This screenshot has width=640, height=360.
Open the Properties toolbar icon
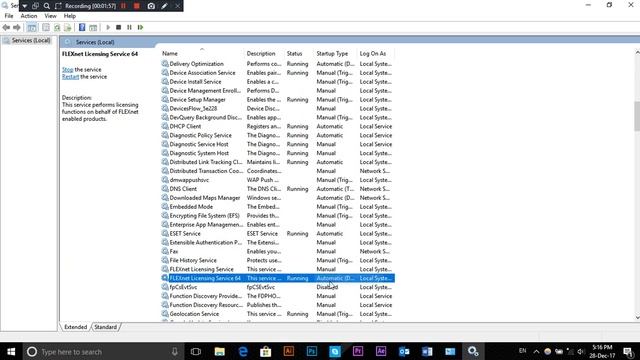[x=46, y=27]
